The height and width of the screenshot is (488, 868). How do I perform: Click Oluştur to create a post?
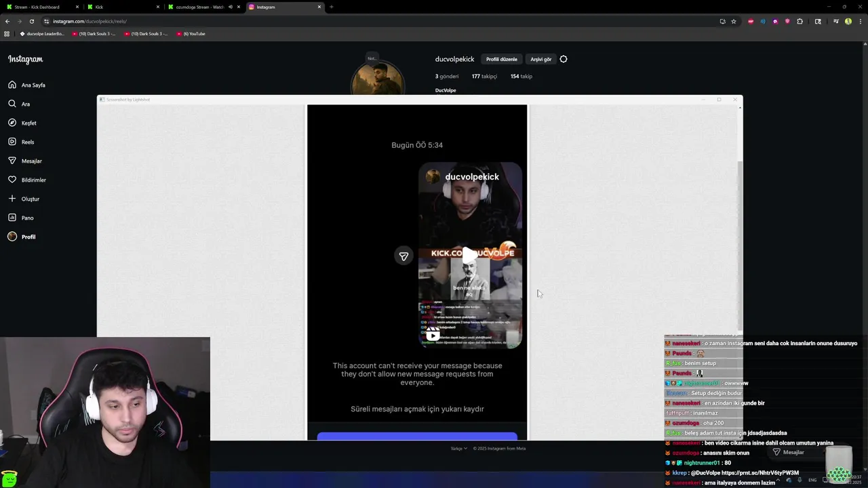[x=24, y=199]
